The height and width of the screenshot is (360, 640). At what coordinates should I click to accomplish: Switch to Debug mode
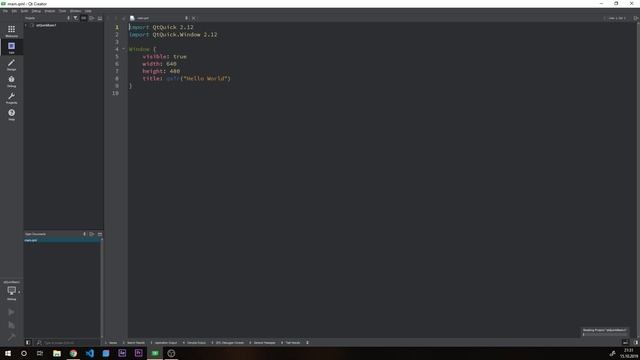click(11, 81)
